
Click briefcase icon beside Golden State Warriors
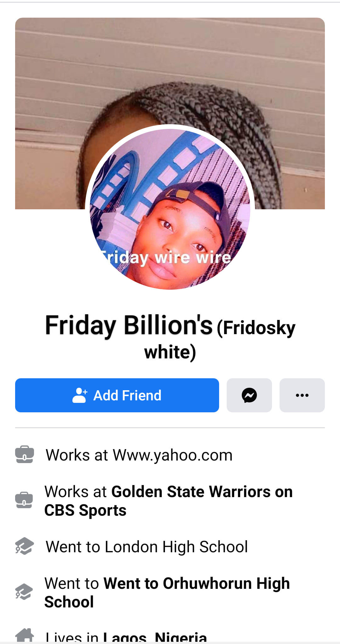pyautogui.click(x=24, y=500)
